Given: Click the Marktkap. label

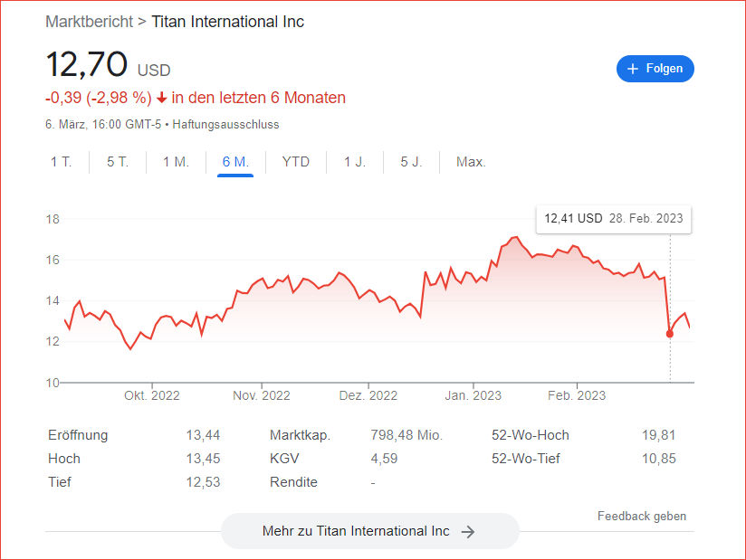Looking at the screenshot, I should tap(300, 435).
